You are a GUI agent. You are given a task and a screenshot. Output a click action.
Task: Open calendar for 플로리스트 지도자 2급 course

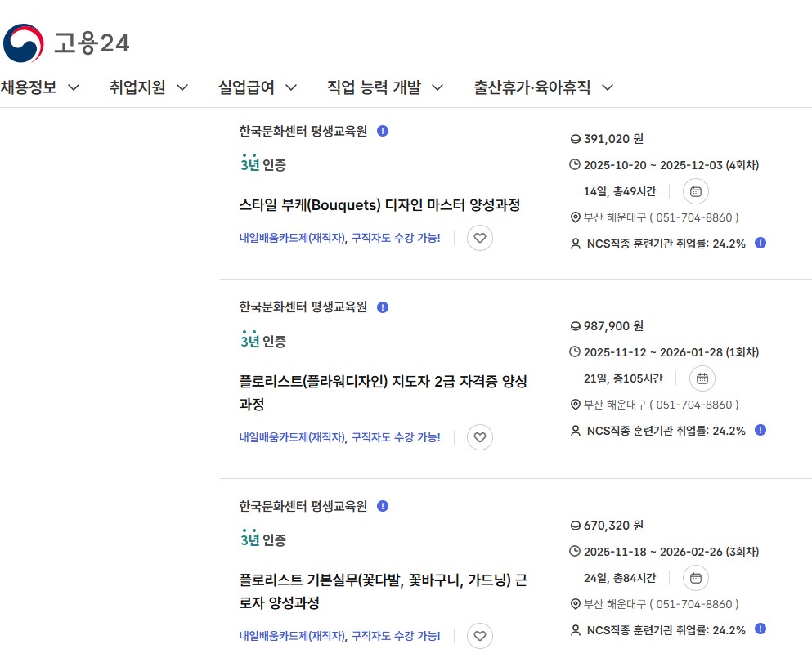(x=702, y=378)
